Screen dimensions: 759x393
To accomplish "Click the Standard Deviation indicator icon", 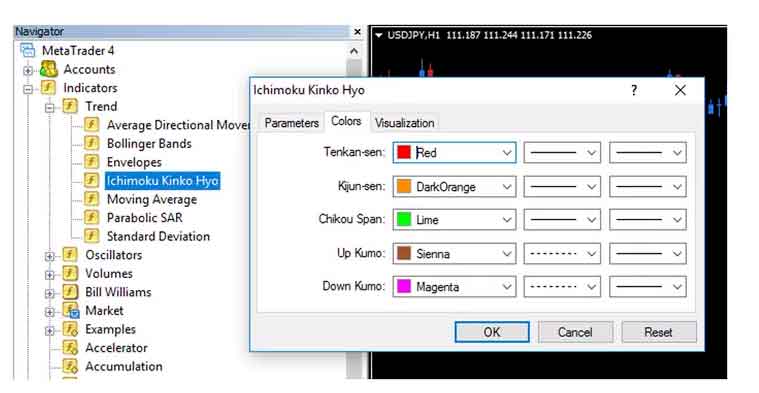I will [x=91, y=236].
